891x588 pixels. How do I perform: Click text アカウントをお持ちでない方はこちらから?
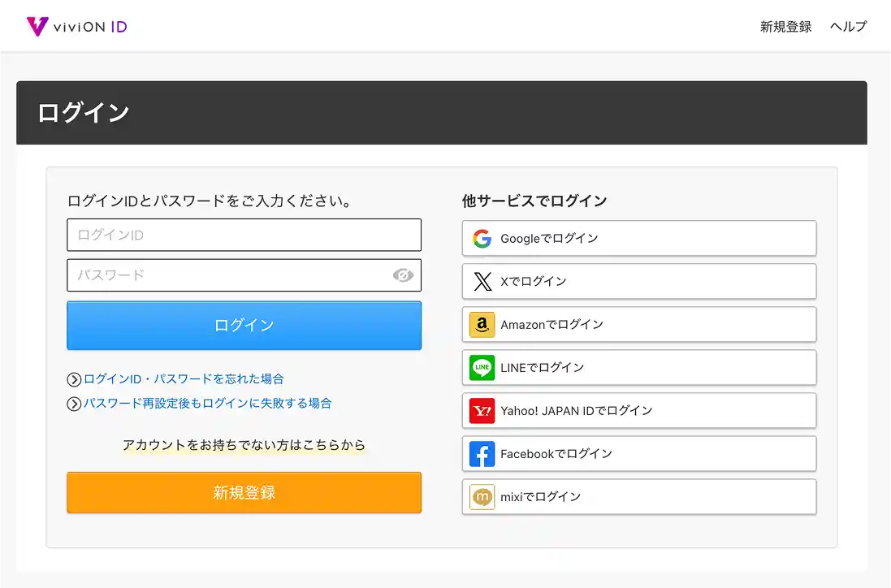[244, 445]
